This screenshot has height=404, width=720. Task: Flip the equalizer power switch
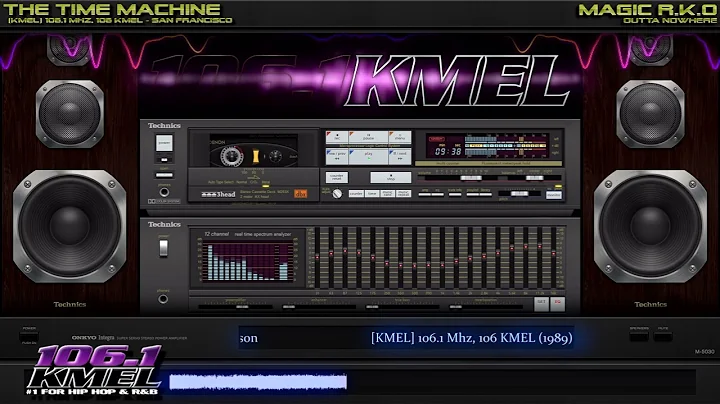coord(163,248)
